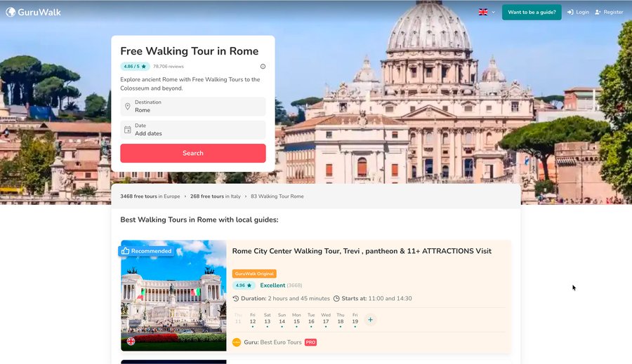Image resolution: width=632 pixels, height=364 pixels.
Task: Open the Register link
Action: (609, 12)
